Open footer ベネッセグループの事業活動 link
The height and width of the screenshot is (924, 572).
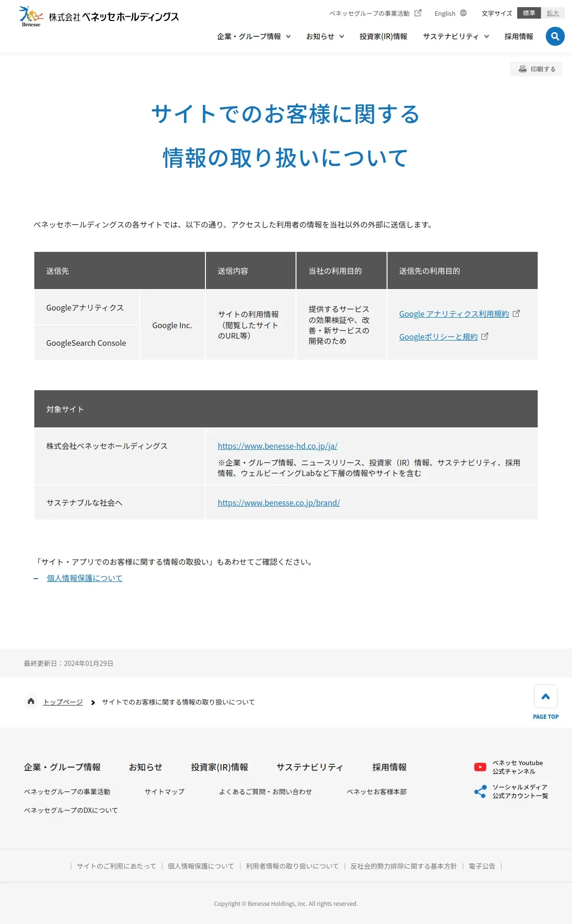[x=67, y=792]
